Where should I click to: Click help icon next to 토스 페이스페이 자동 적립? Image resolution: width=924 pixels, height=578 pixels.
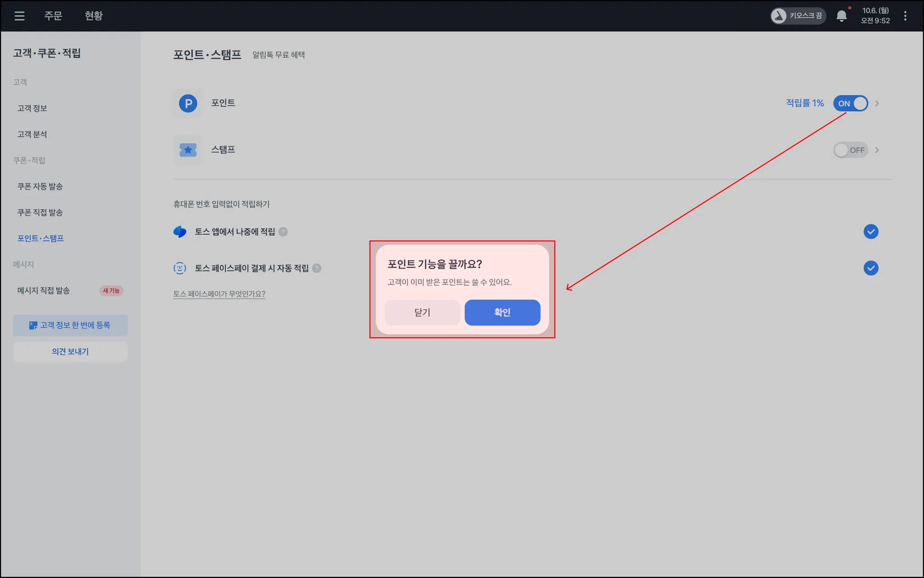coord(317,268)
